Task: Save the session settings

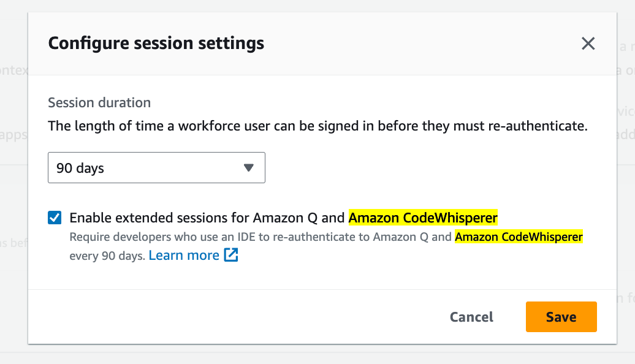Action: tap(561, 317)
